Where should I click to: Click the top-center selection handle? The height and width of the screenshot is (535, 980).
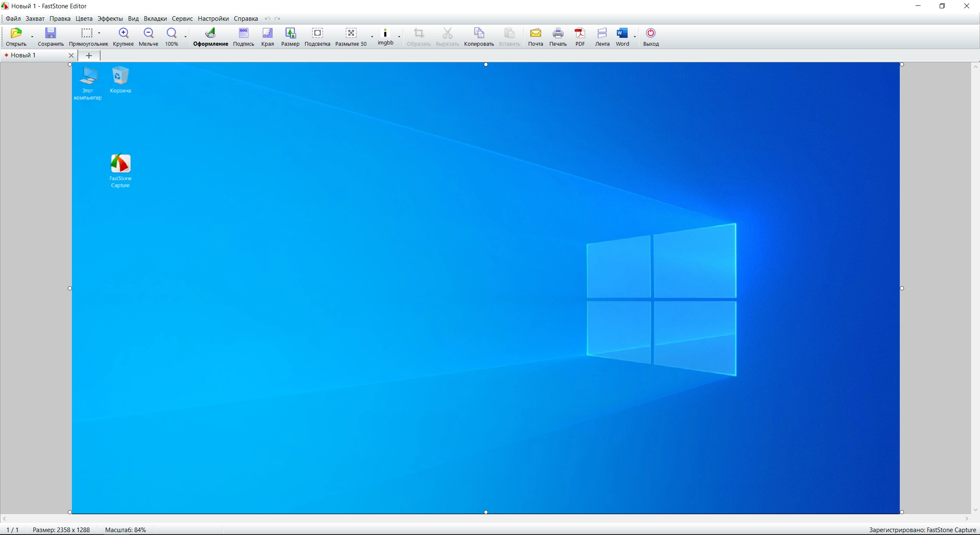[x=486, y=64]
